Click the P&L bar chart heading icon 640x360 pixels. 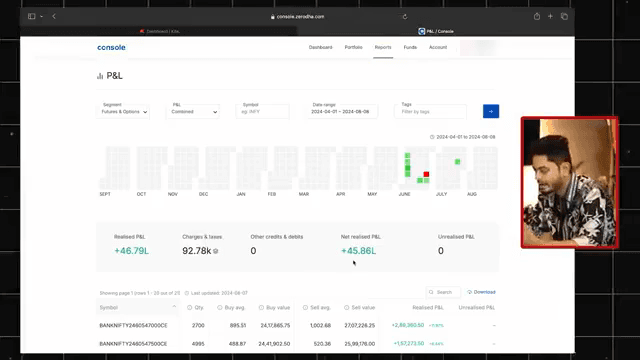click(x=100, y=76)
